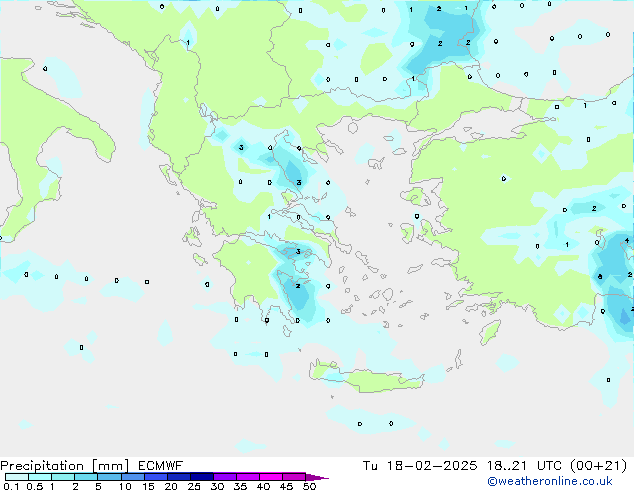Click the blue swatch between 15 and 20
Image resolution: width=634 pixels, height=490 pixels.
click(x=156, y=477)
